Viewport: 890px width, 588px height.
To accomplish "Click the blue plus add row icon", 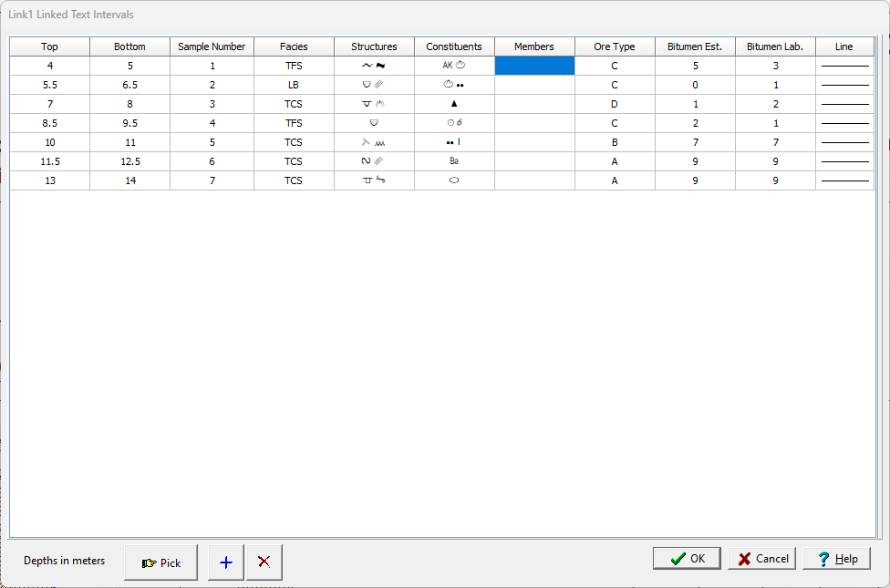I will click(x=226, y=562).
